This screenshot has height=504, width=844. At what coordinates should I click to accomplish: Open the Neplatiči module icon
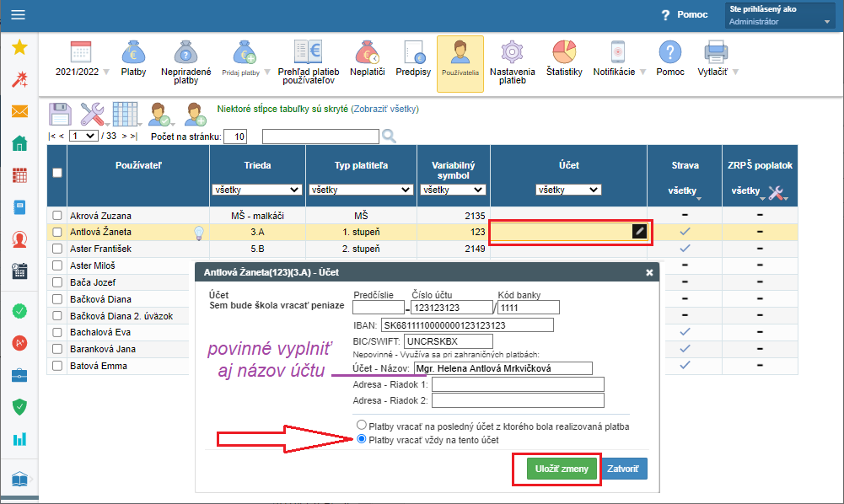point(367,57)
